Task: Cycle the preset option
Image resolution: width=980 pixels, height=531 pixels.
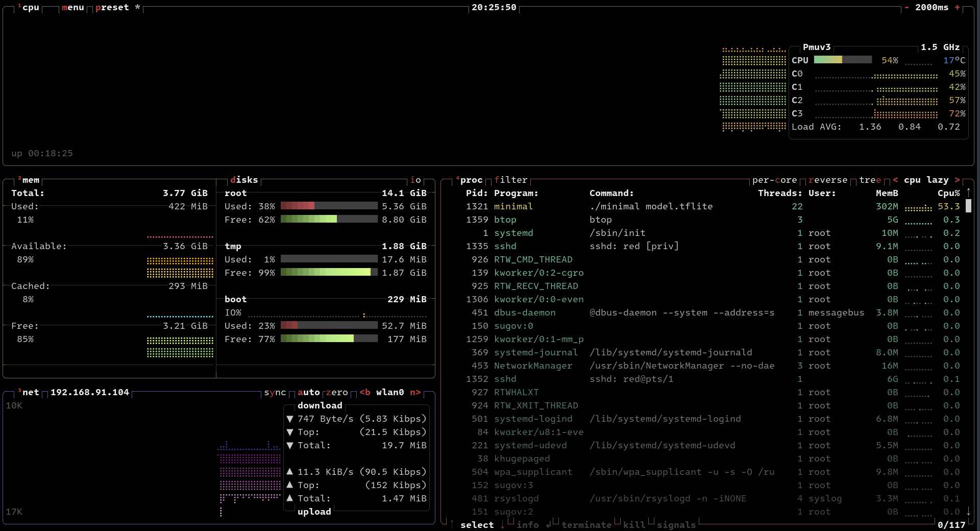Action: coord(118,8)
